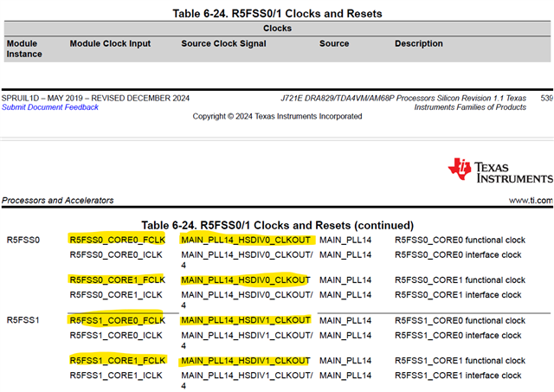
Task: Click highlighted MAIN_PLL14_HSDIV0_CLKOUT for R5FSS0_CORE1_FCLK
Action: click(x=246, y=280)
